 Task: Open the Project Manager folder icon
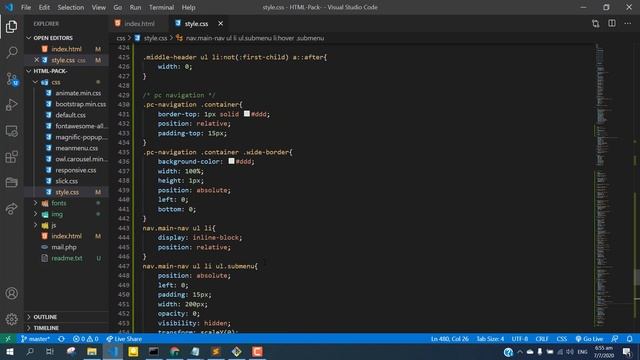tap(11, 182)
